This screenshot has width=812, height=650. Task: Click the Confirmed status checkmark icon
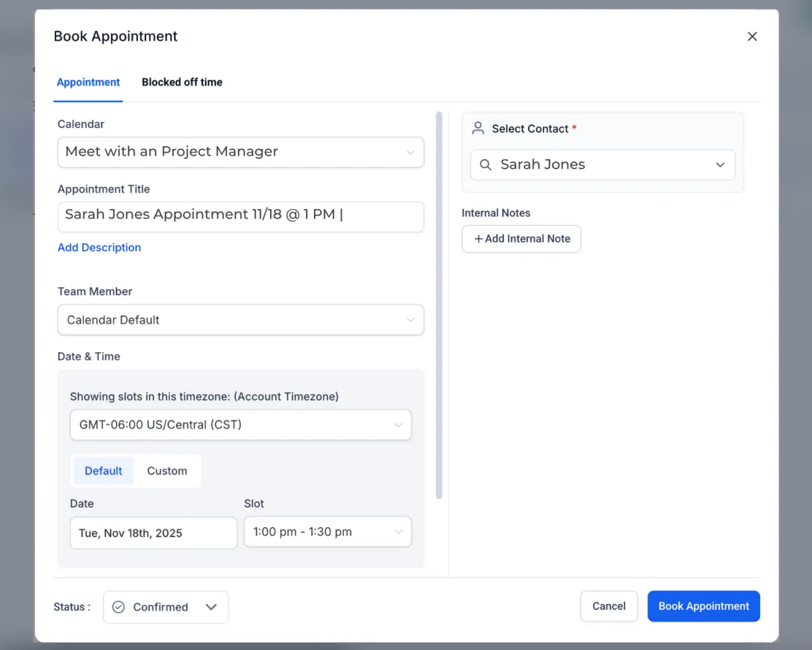tap(118, 607)
